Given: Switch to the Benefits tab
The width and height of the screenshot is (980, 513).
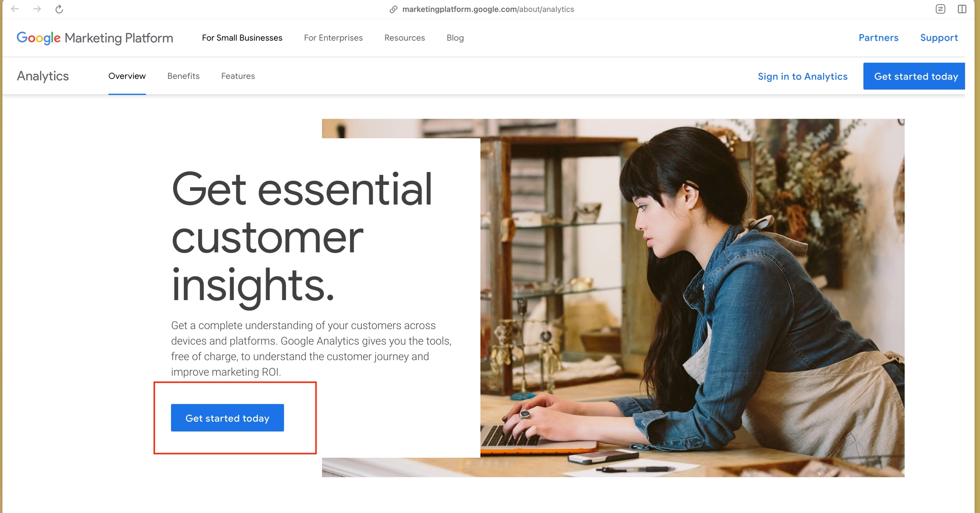Looking at the screenshot, I should (183, 76).
